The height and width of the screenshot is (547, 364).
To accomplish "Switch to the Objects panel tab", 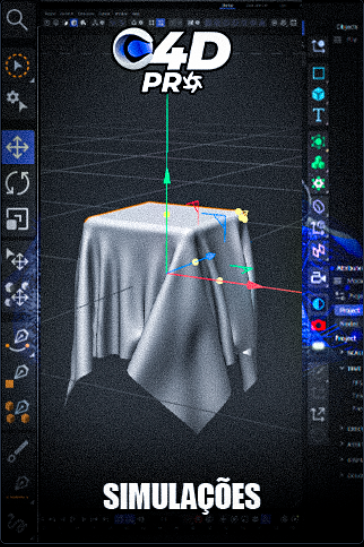I will [x=347, y=27].
